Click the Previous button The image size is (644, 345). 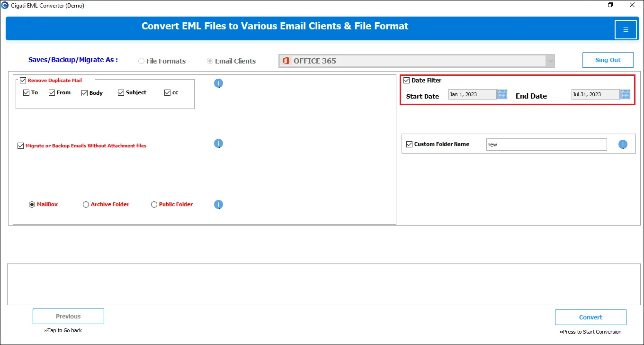tap(68, 317)
